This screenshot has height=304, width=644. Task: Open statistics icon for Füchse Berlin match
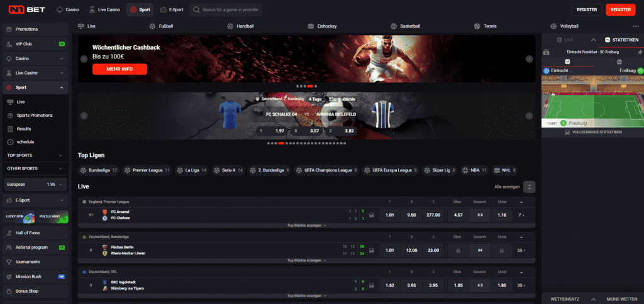372,250
